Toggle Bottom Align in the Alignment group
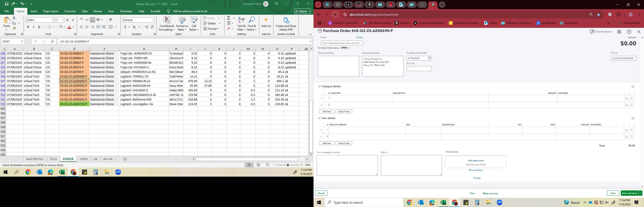 point(92,20)
